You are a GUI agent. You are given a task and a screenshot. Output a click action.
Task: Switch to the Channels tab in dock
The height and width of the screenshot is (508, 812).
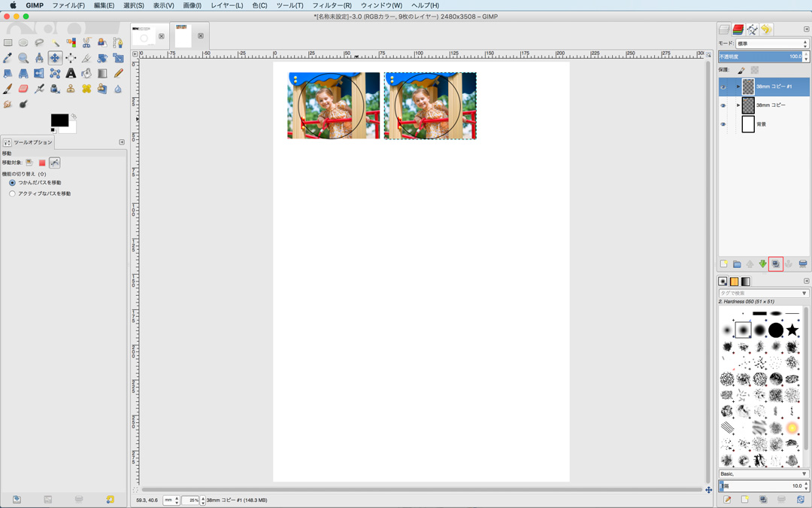tap(738, 29)
